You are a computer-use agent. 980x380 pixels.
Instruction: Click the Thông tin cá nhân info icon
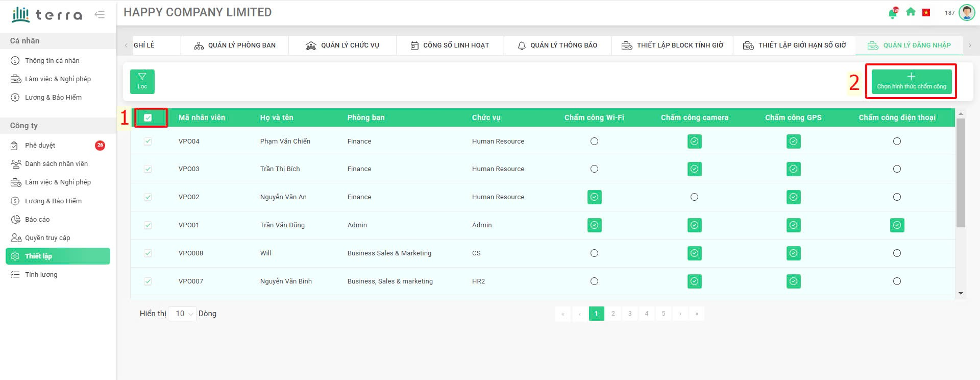point(15,61)
